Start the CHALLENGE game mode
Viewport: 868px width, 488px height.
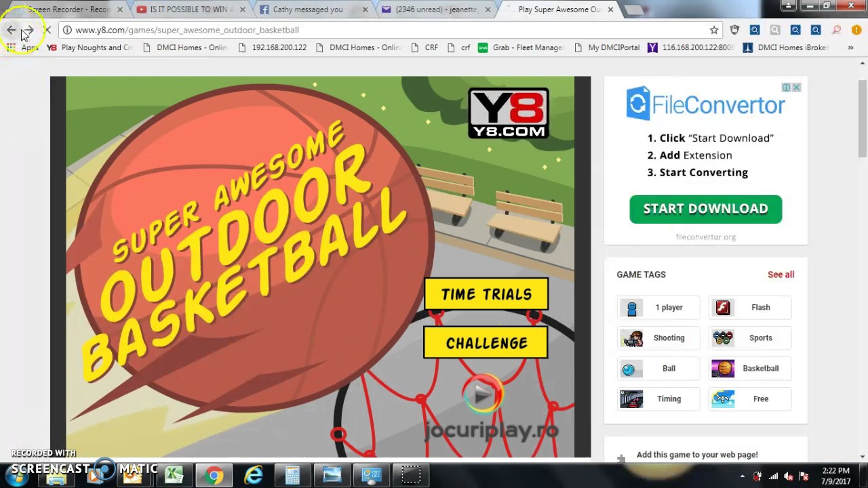tap(486, 343)
